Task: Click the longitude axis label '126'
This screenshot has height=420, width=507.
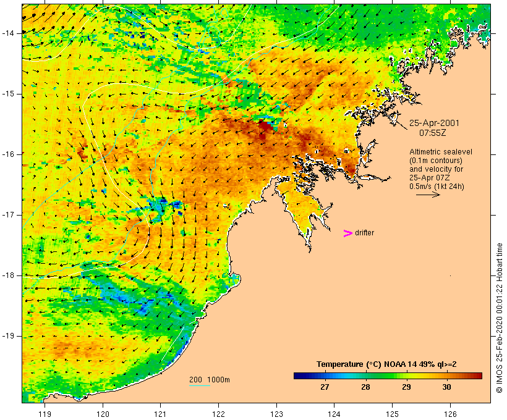Action: click(450, 414)
